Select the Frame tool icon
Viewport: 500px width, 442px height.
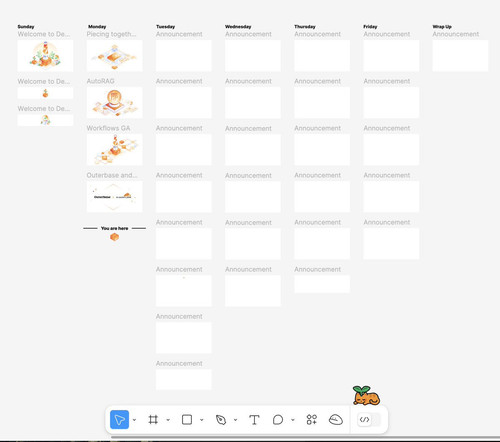(153, 419)
